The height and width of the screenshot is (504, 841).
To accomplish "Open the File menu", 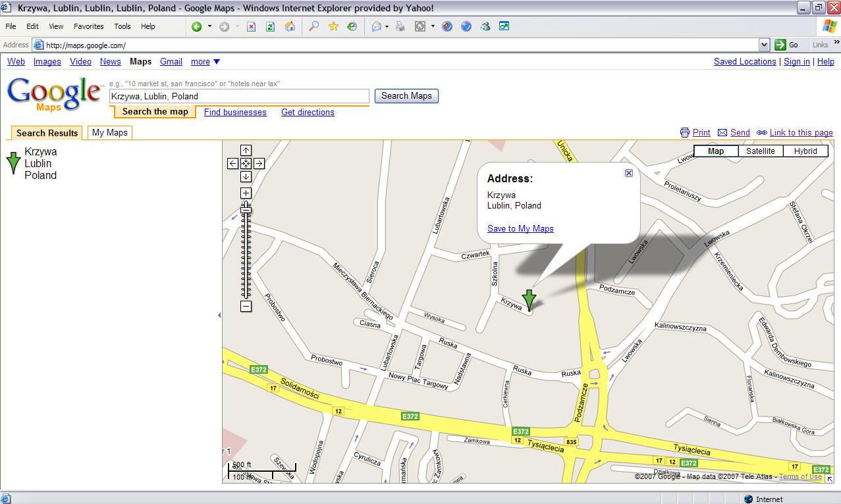I will pos(11,26).
